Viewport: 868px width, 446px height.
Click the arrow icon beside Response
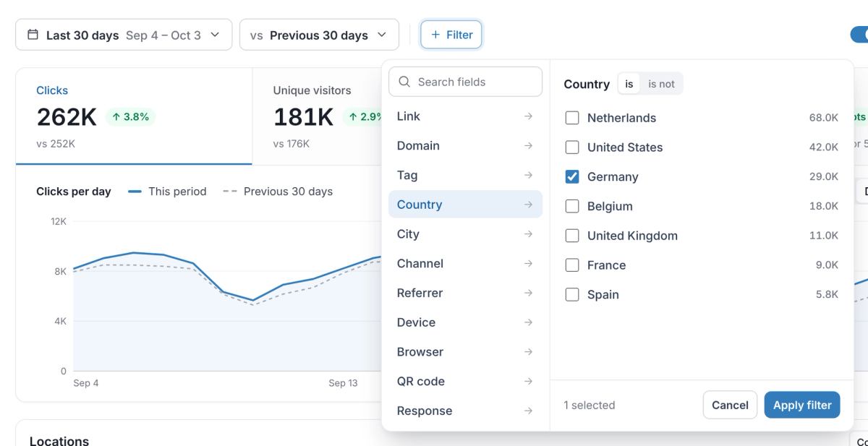529,411
